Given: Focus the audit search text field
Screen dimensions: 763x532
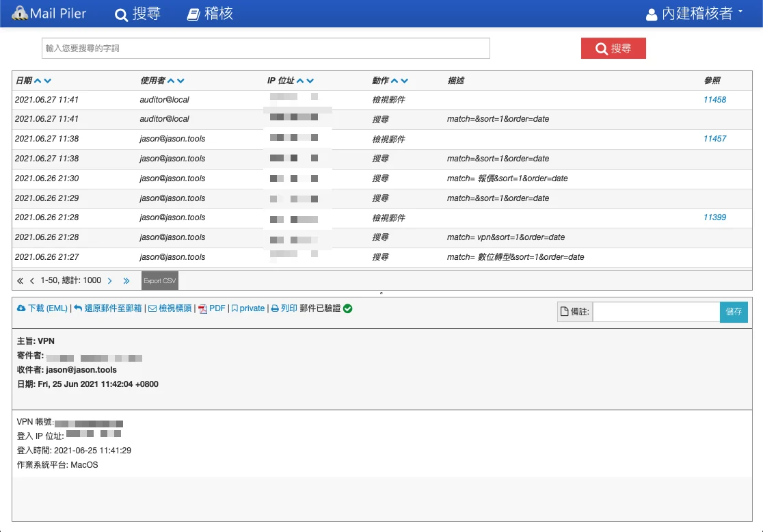Looking at the screenshot, I should tap(266, 48).
